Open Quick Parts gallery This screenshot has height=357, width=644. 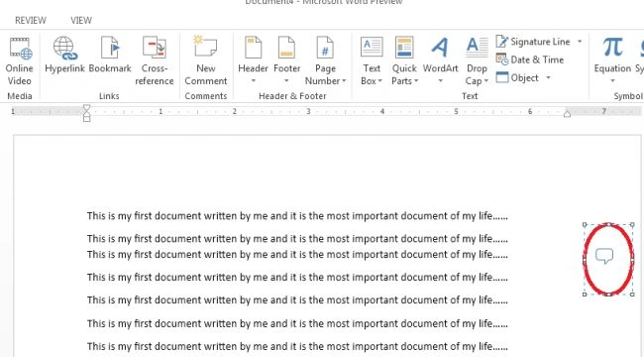point(404,60)
